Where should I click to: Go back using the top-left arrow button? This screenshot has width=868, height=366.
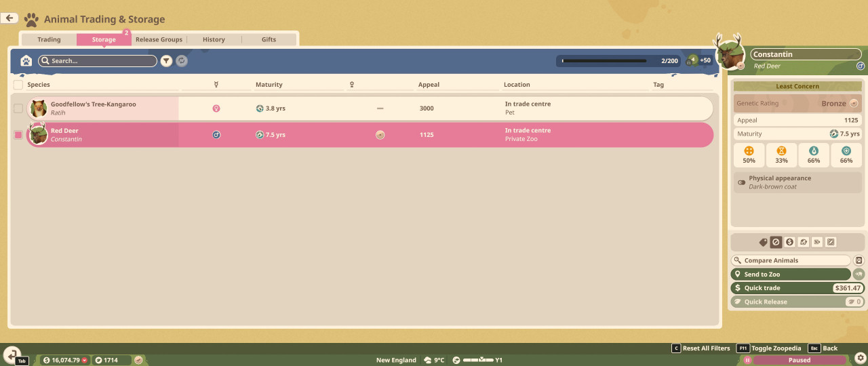coord(9,18)
